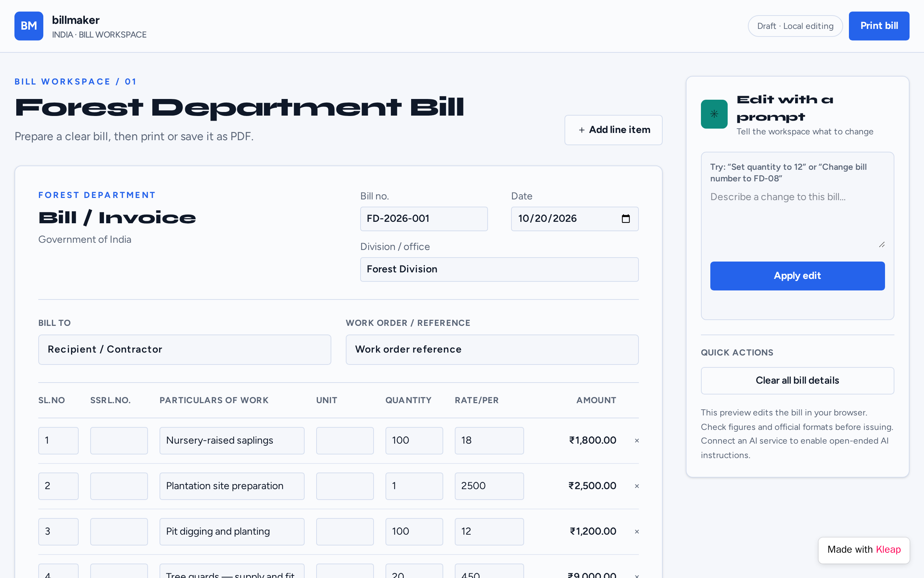The image size is (924, 578).
Task: Edit quantity for Plantation site preparation
Action: coord(414,486)
